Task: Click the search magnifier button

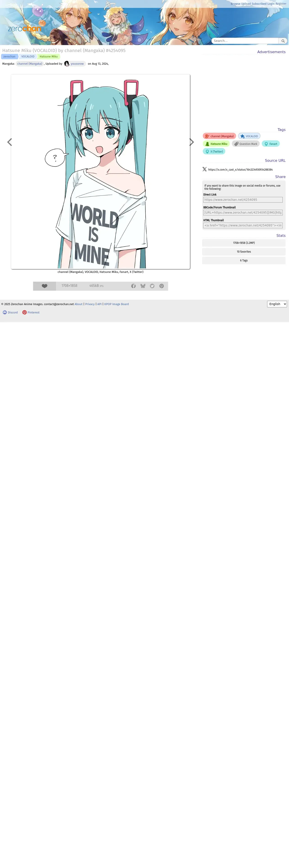Action: point(283,41)
